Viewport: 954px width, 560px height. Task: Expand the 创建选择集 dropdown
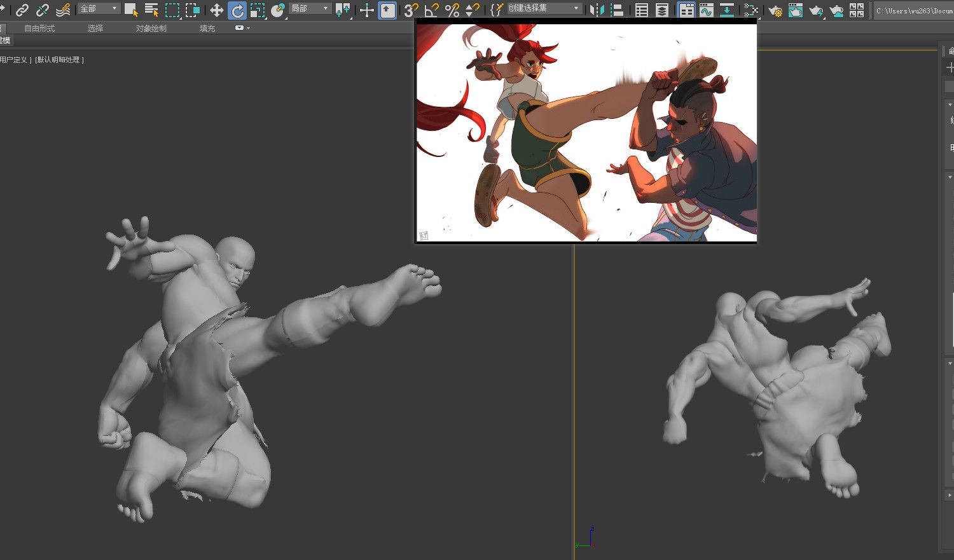(x=544, y=8)
